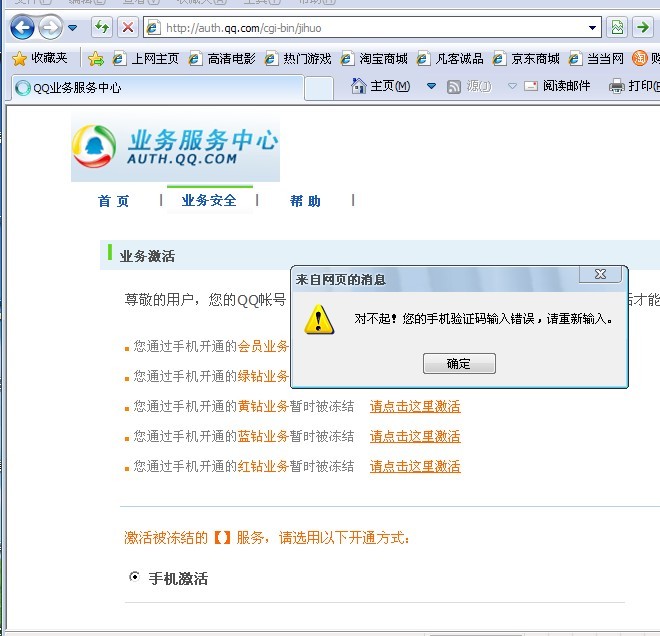This screenshot has width=660, height=636.
Task: Go to the 首页 navigation item
Action: point(114,201)
